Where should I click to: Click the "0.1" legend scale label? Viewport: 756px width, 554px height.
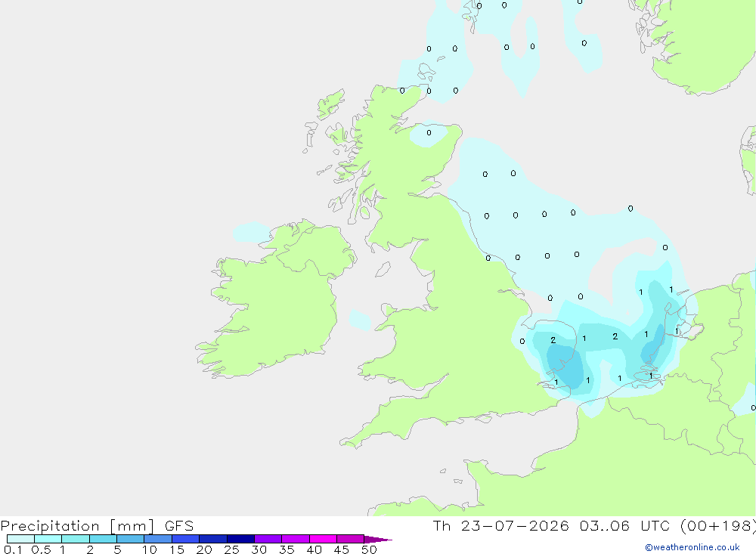click(13, 549)
